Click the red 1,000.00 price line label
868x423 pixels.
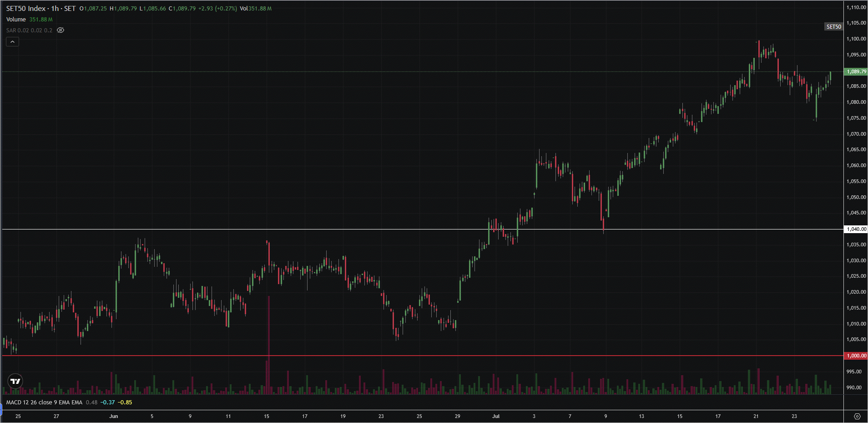[856, 356]
